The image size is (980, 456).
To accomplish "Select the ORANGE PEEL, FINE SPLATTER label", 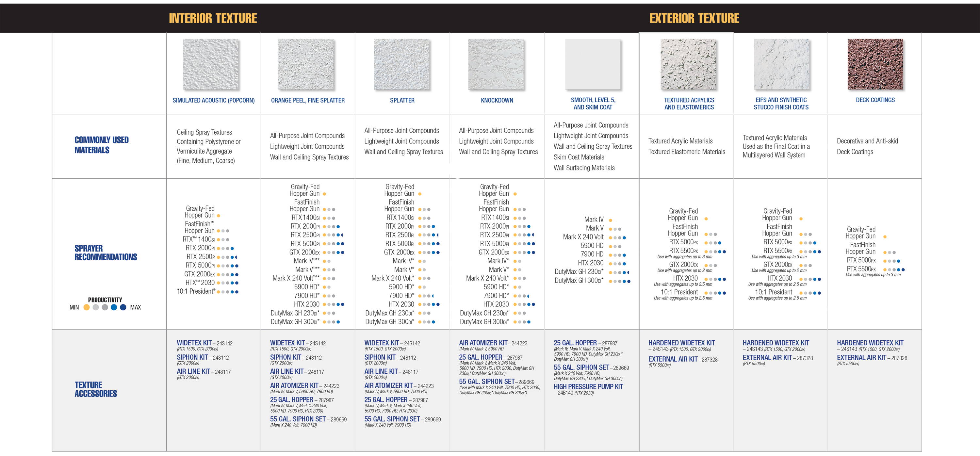I will pos(308,100).
